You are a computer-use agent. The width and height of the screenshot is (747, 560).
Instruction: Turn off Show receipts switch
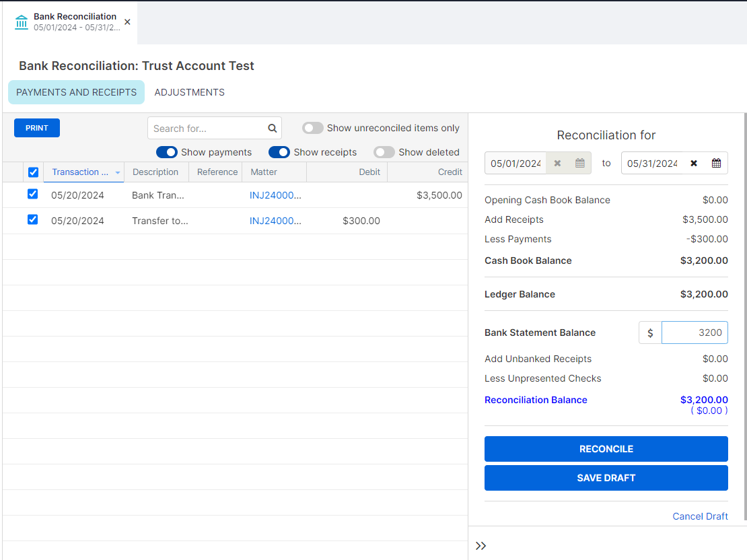pos(279,152)
